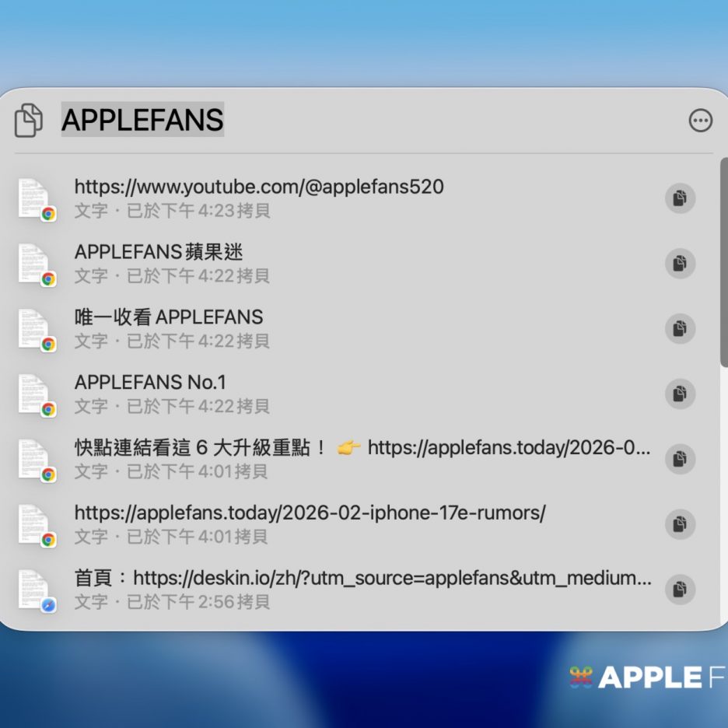Copy the 'APPLEFANS No.1' entry
Viewport: 728px width, 728px height.
click(x=680, y=394)
